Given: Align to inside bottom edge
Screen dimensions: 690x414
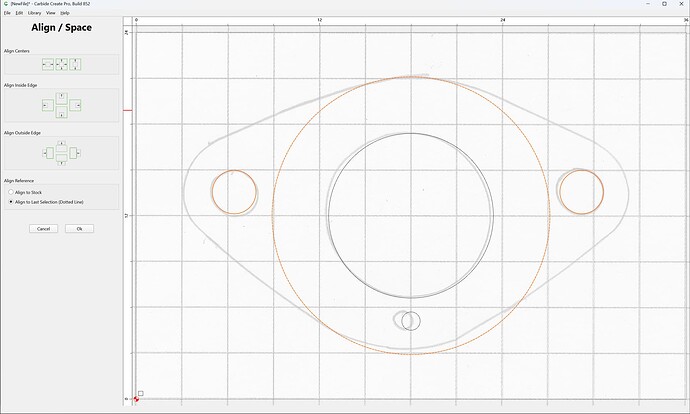Looking at the screenshot, I should pos(62,112).
